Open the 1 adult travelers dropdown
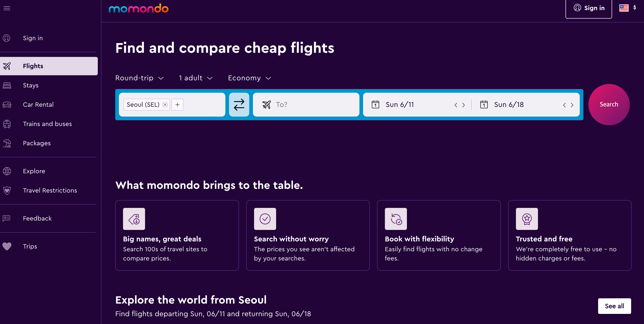The width and height of the screenshot is (644, 324). [x=196, y=78]
